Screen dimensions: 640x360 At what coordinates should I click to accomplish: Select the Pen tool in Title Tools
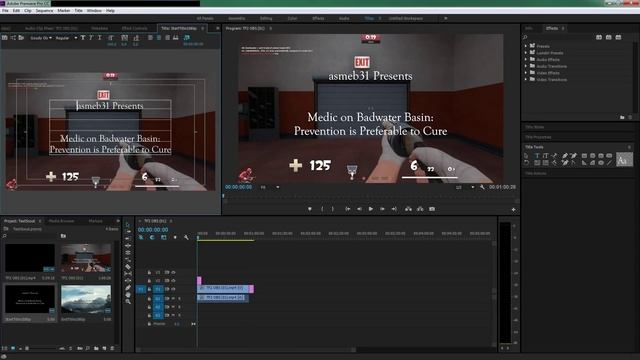click(x=565, y=156)
